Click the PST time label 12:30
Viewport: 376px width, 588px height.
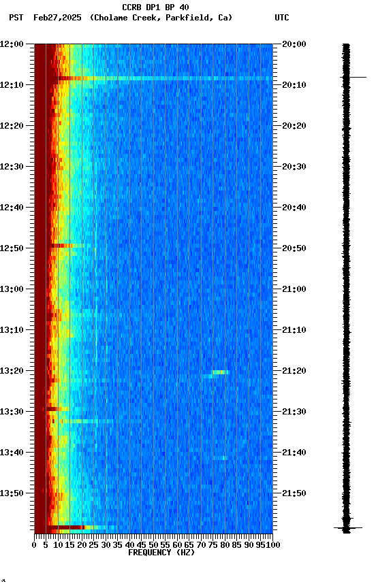click(x=12, y=167)
